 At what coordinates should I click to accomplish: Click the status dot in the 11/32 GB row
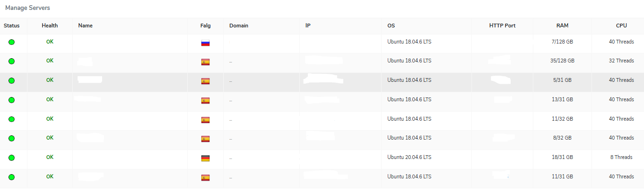tap(11, 119)
